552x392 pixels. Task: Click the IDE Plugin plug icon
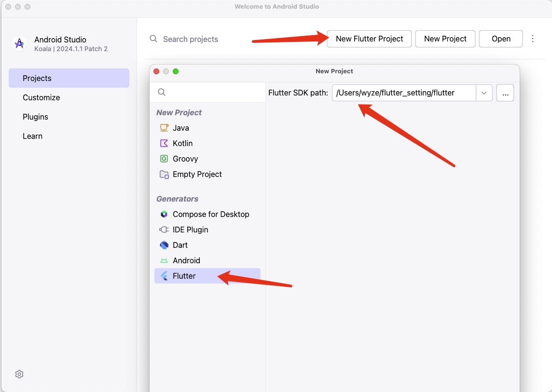(x=164, y=230)
